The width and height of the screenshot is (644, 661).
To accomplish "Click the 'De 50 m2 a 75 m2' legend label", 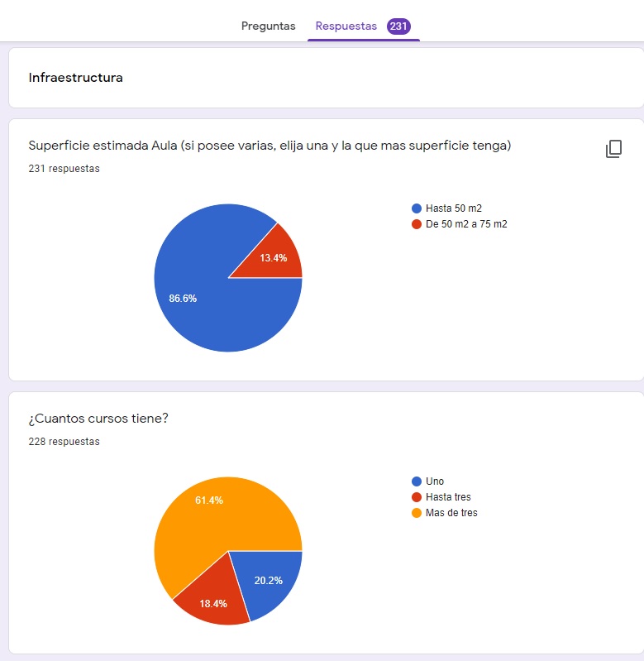I will point(466,224).
